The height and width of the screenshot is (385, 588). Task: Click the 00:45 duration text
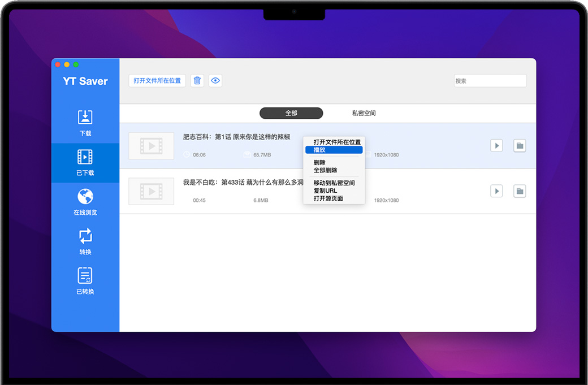199,201
